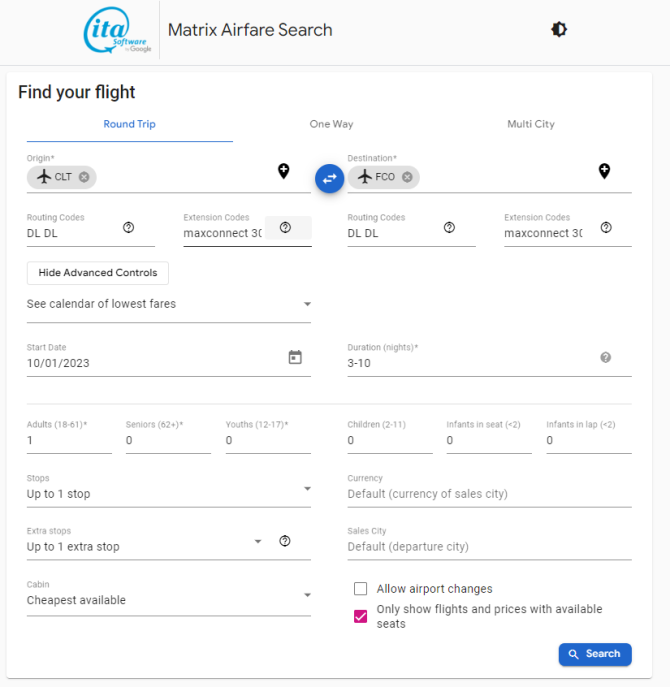Swap origin and destination airports
The width and height of the screenshot is (670, 687).
pyautogui.click(x=330, y=178)
